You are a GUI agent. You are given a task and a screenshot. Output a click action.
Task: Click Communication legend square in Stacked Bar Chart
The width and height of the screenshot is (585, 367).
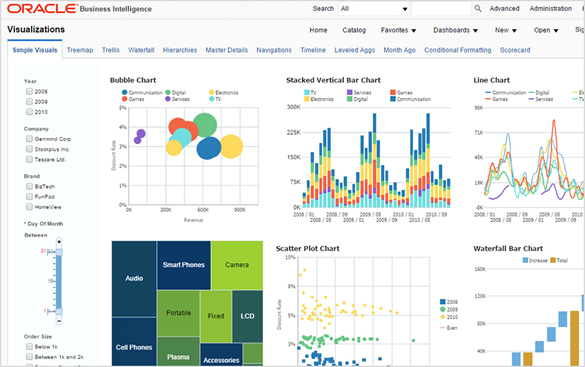click(x=393, y=99)
